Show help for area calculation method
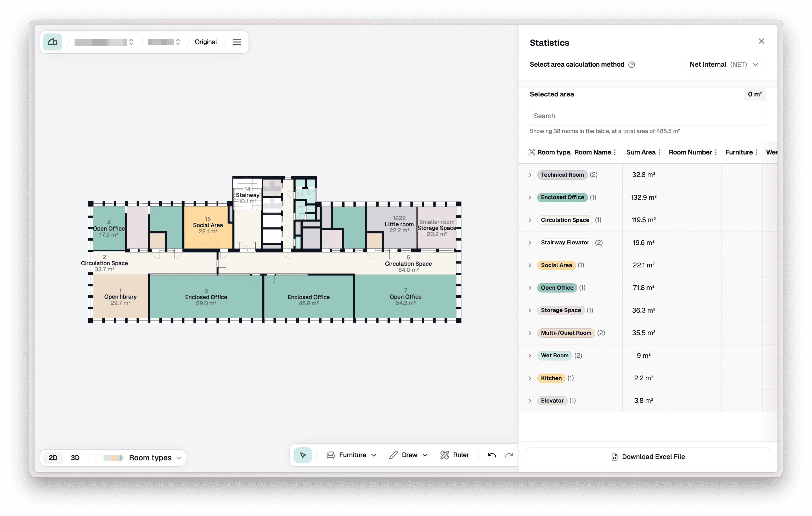812x516 pixels. [x=631, y=65]
